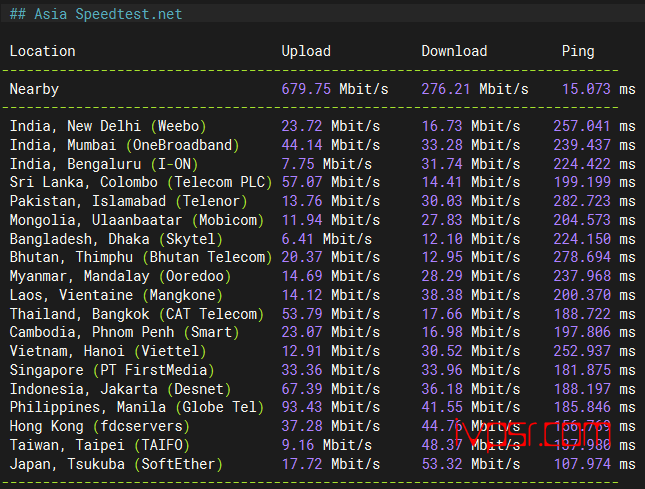Click Thimphu upload value 20.37
This screenshot has width=645, height=489.
302,257
